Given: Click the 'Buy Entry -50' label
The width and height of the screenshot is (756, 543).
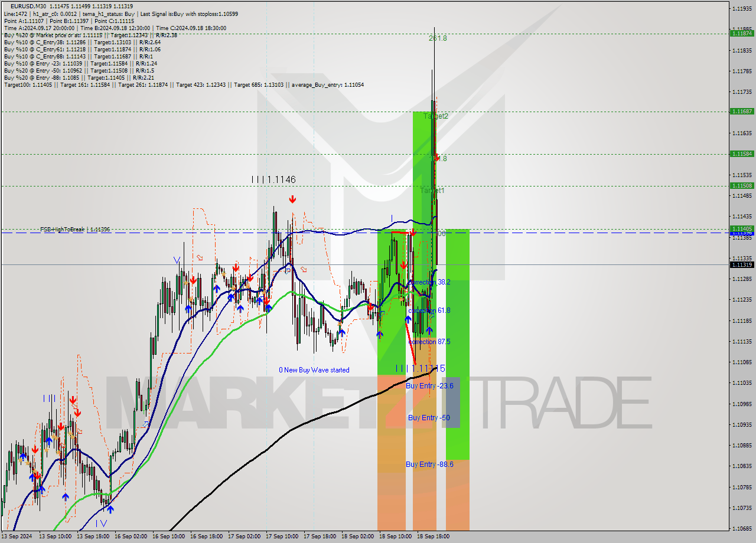Looking at the screenshot, I should tap(429, 417).
